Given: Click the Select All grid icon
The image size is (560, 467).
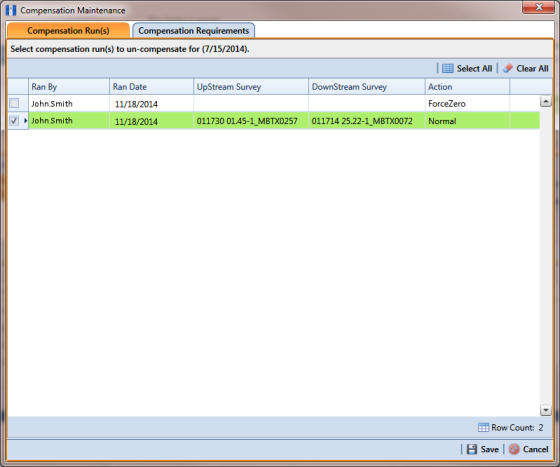Looking at the screenshot, I should pos(448,68).
